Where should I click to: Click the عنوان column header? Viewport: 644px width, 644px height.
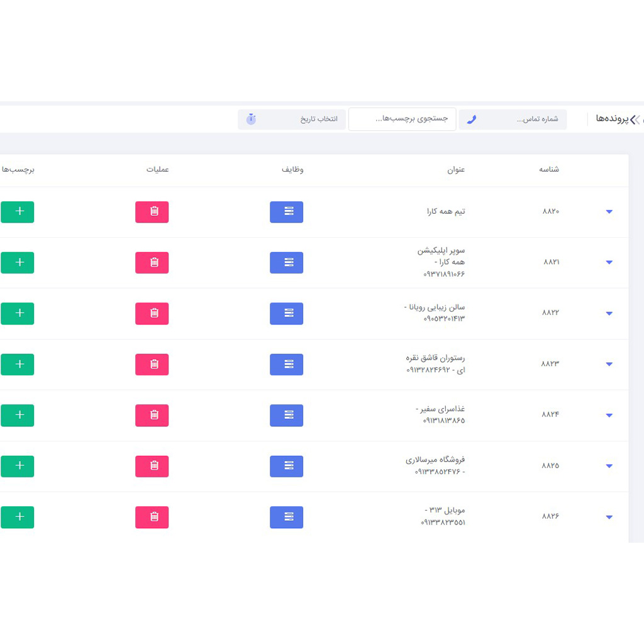(x=456, y=170)
